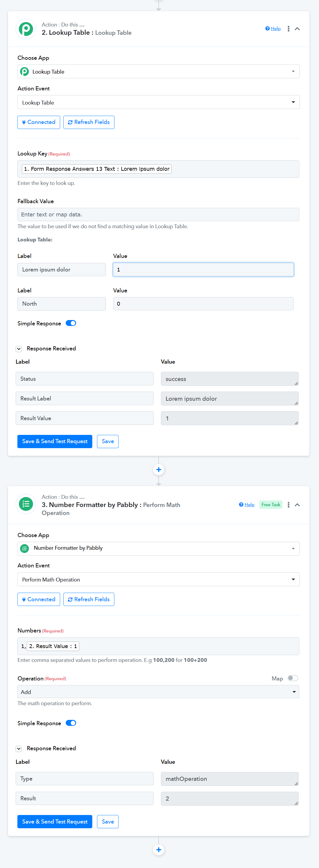Open Action Event dropdown showing Perform Math Operation

158,579
